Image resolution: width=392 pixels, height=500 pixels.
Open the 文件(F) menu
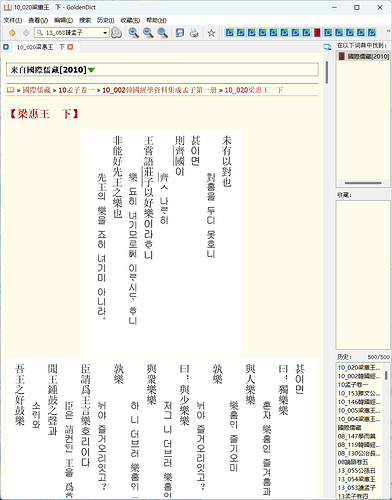pos(13,20)
